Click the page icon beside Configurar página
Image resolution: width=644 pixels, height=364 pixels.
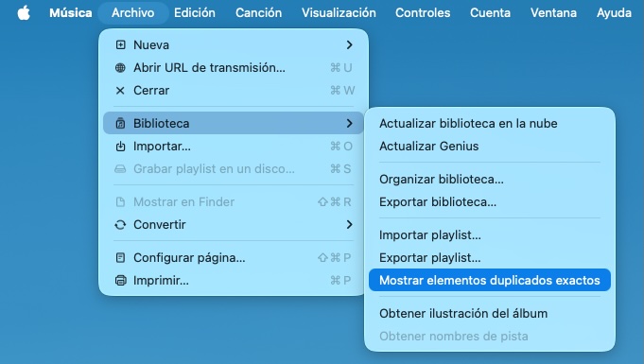click(120, 257)
